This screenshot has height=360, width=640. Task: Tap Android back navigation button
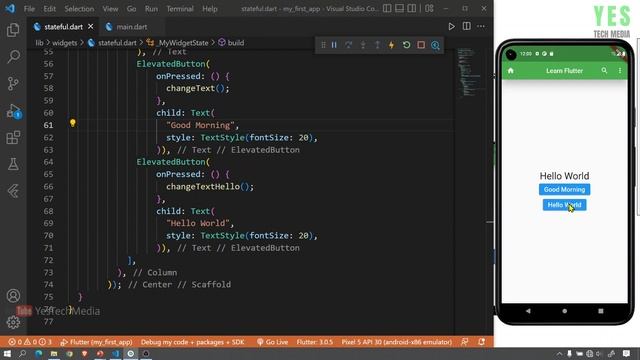pyautogui.click(x=528, y=311)
